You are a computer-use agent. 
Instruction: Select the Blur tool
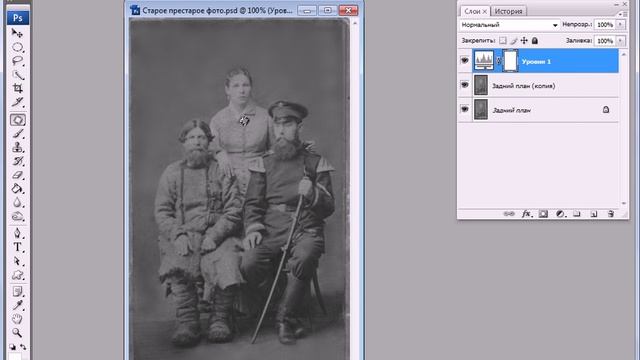pos(17,202)
